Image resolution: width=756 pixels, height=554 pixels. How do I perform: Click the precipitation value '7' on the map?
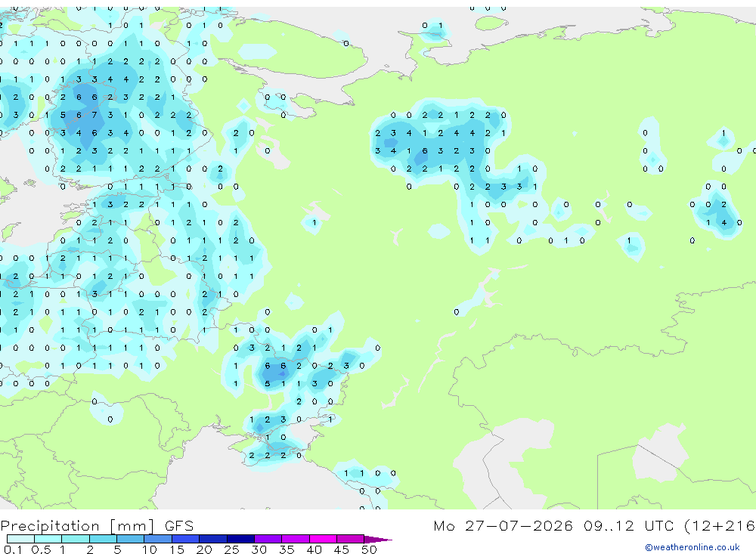[x=94, y=115]
